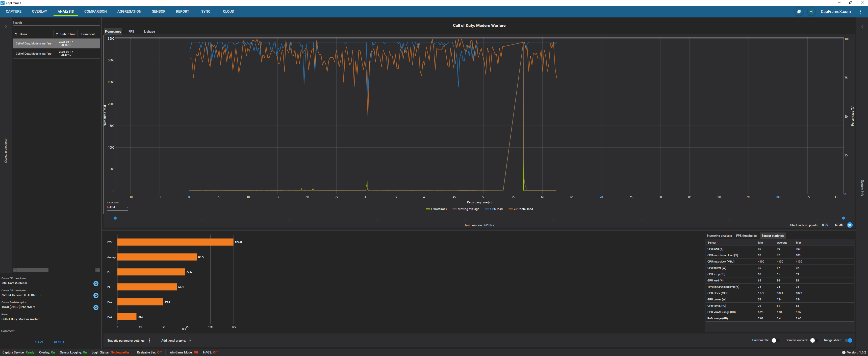Open the Additional graphs options menu
The width and height of the screenshot is (868, 356).
pos(190,341)
